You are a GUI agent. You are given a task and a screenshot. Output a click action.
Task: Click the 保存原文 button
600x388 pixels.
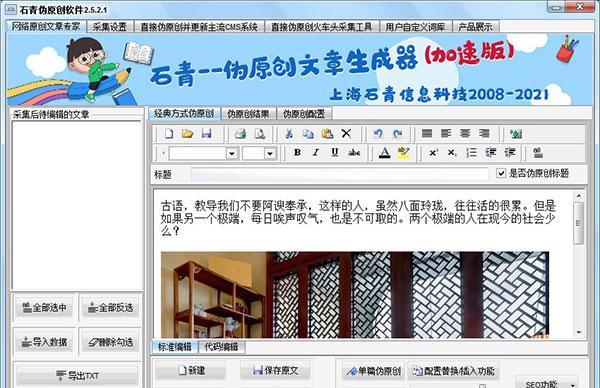[x=275, y=370]
